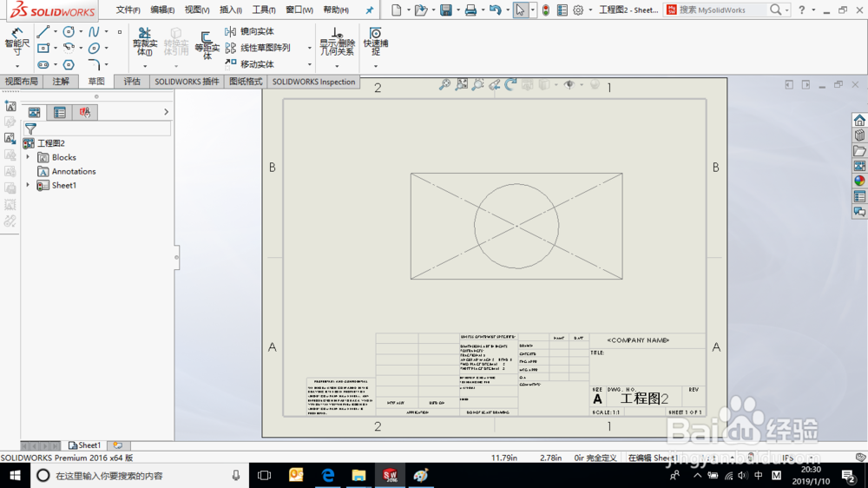868x488 pixels.
Task: Open Move Entities dropdown arrow
Action: (310, 65)
